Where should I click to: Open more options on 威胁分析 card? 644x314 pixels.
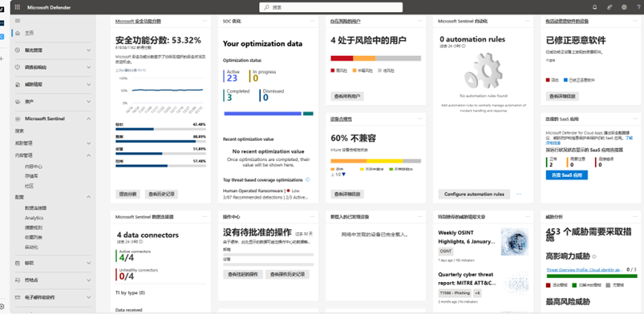[634, 216]
